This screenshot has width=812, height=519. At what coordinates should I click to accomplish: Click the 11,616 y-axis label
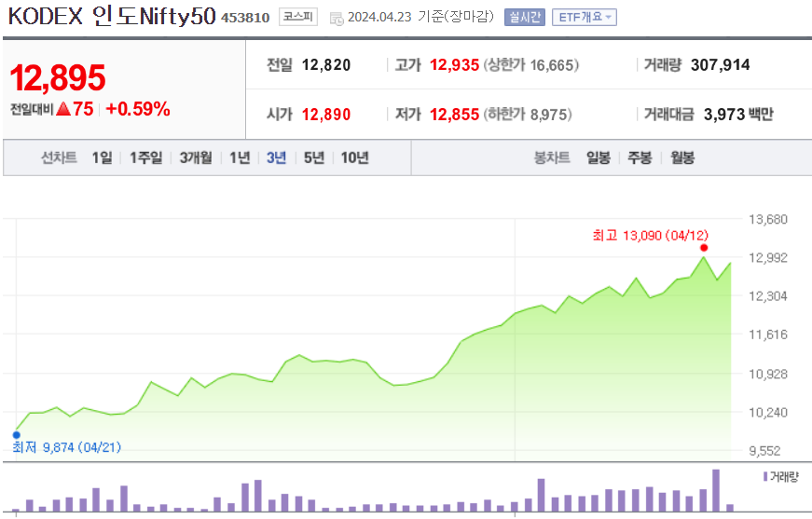click(768, 335)
